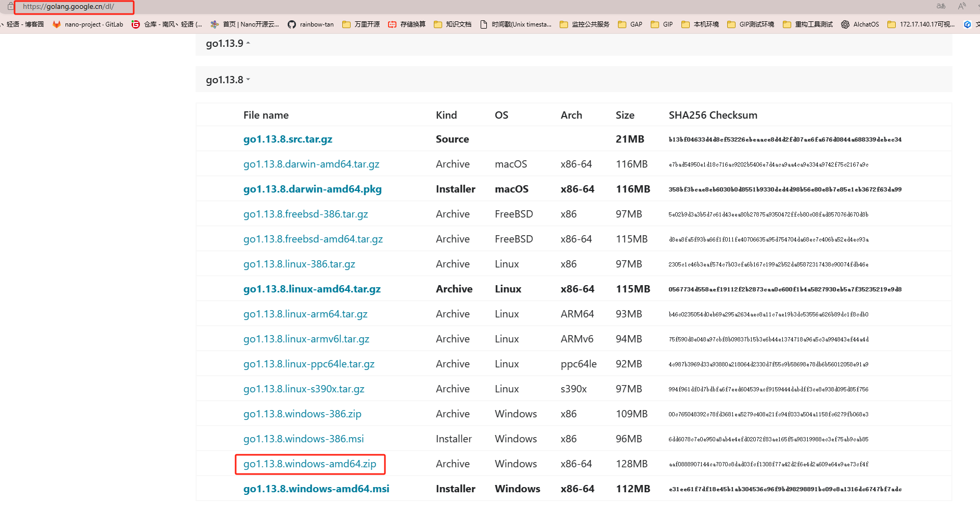This screenshot has width=980, height=511.
Task: Open the 172.17.140.17 bookmark folder
Action: click(921, 24)
